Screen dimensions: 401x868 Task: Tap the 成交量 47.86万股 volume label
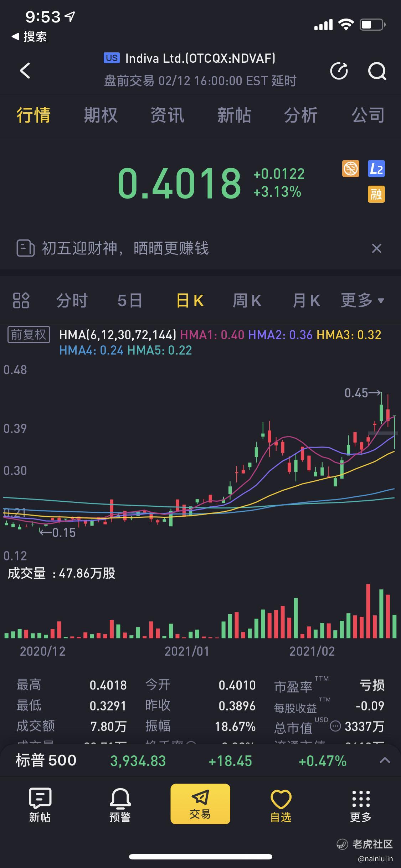[x=62, y=573]
